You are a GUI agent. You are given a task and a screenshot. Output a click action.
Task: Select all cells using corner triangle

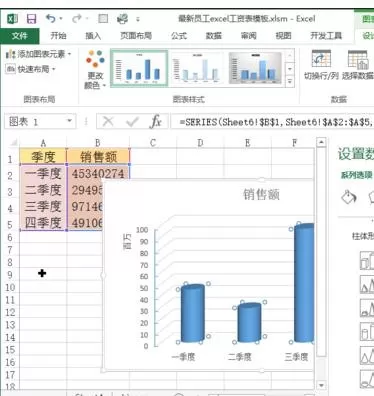pyautogui.click(x=13, y=143)
